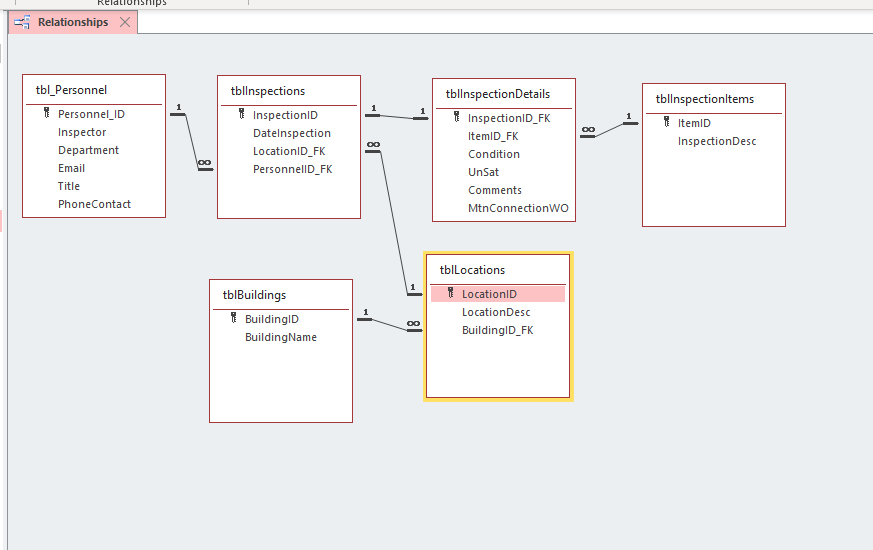Select the Personnel_ID field
Image resolution: width=873 pixels, height=550 pixels.
pyautogui.click(x=91, y=114)
